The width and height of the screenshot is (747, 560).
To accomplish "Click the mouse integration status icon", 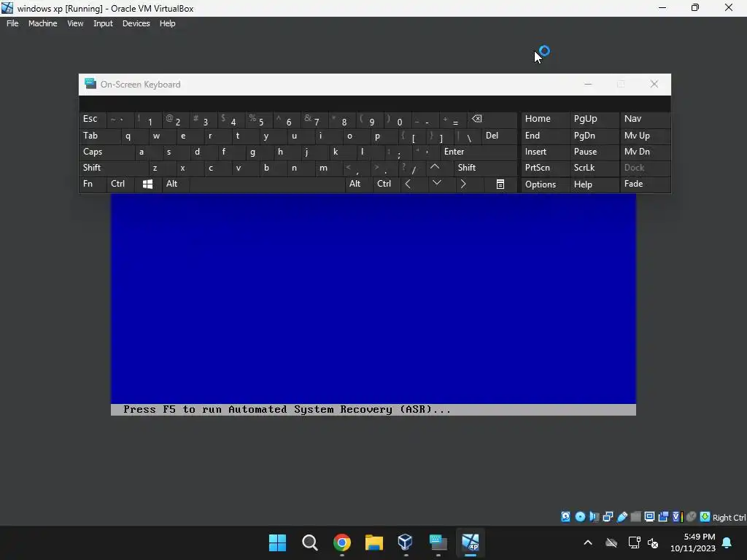I will coord(691,517).
